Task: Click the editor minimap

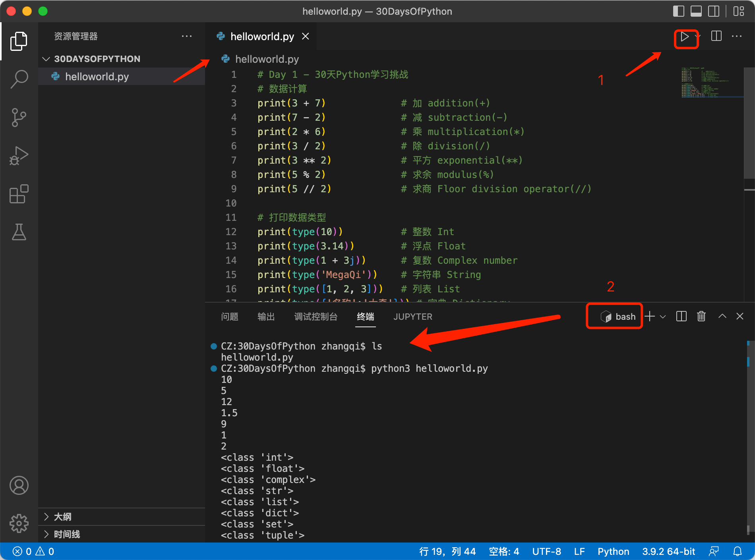Action: coord(711,83)
